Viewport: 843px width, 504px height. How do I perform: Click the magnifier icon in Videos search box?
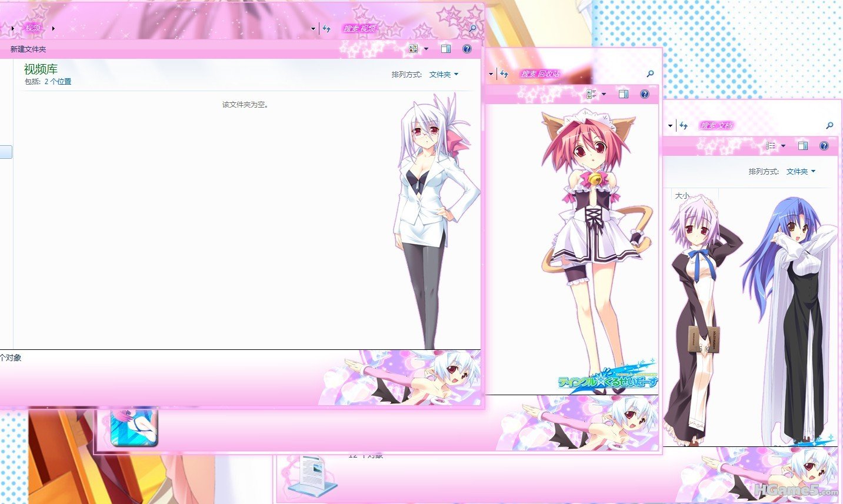click(472, 28)
